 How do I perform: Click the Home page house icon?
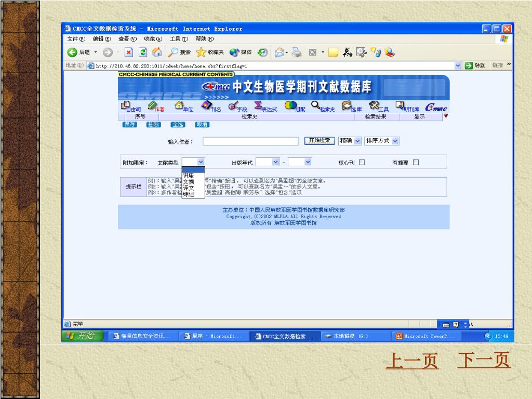click(x=157, y=52)
